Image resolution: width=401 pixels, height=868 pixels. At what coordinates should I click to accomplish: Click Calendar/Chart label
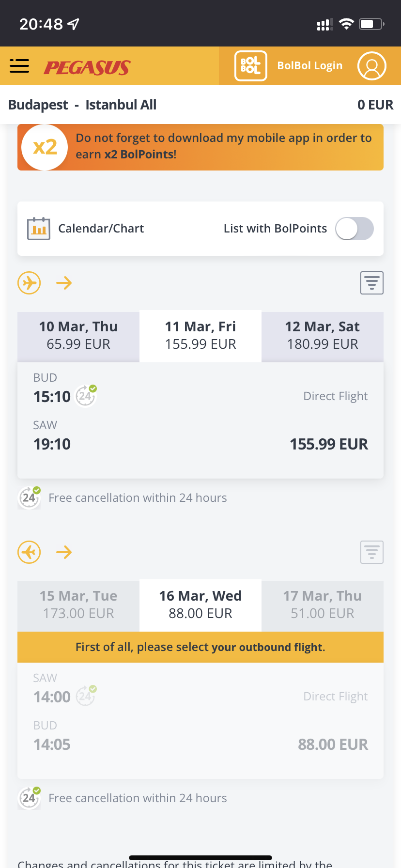coord(101,229)
